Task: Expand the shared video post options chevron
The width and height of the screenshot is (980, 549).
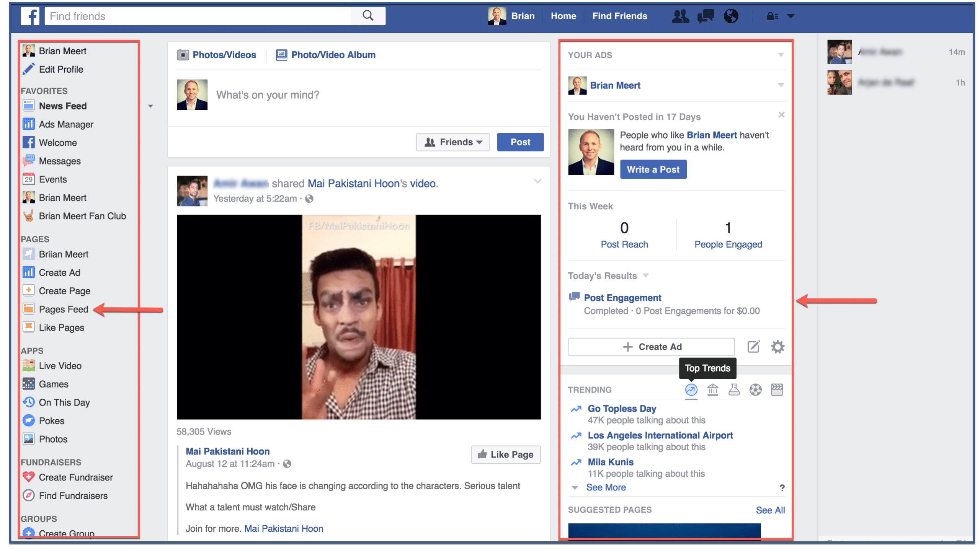Action: pos(537,181)
